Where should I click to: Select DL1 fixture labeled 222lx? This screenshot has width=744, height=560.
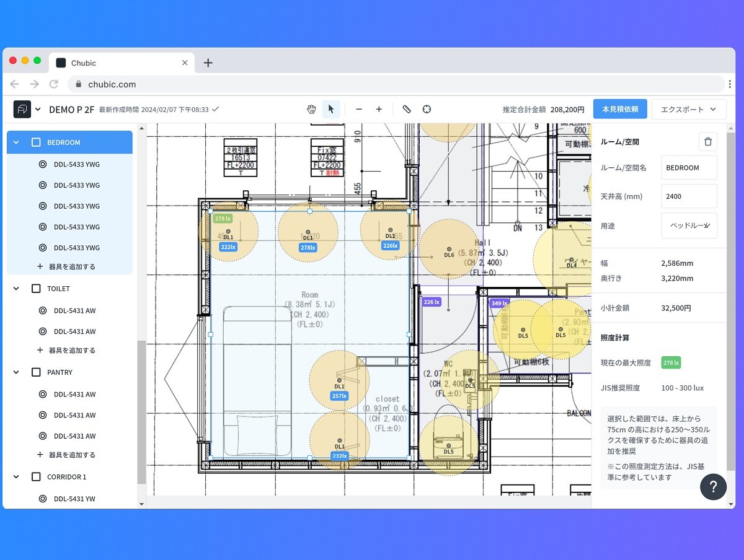coord(228,232)
